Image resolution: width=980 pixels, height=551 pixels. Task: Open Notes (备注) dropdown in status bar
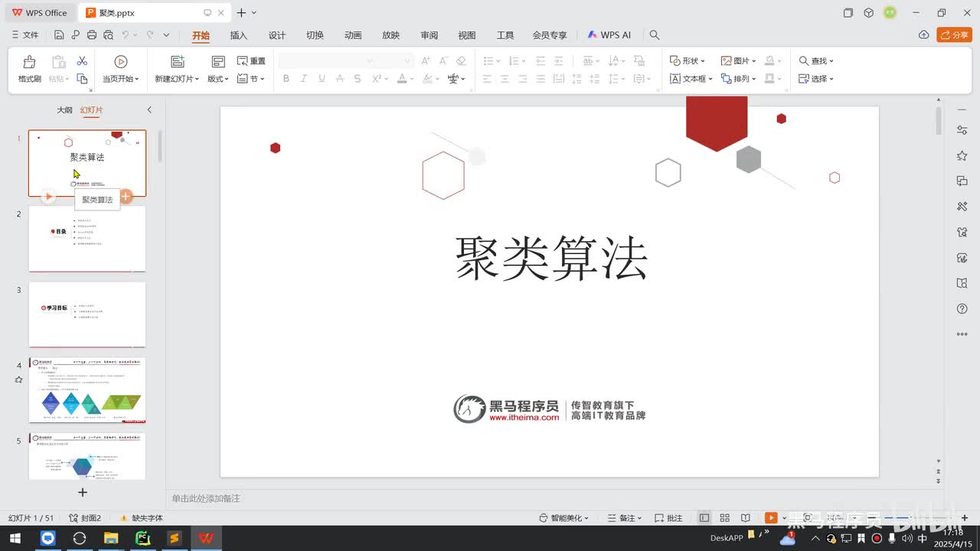click(x=626, y=518)
